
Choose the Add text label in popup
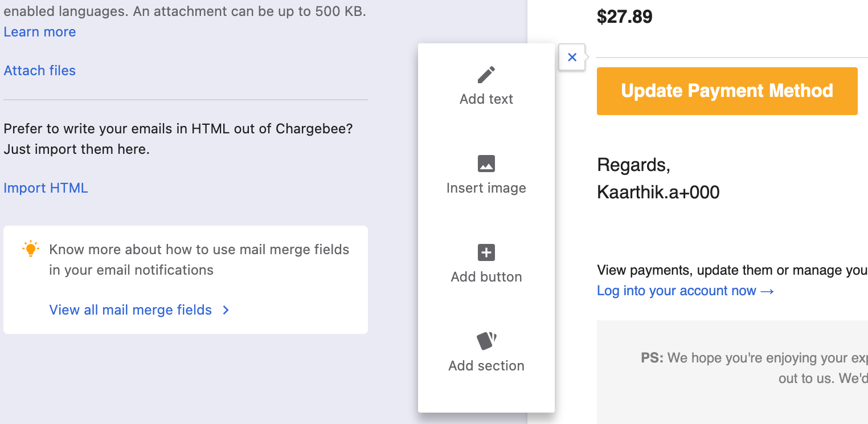[486, 99]
